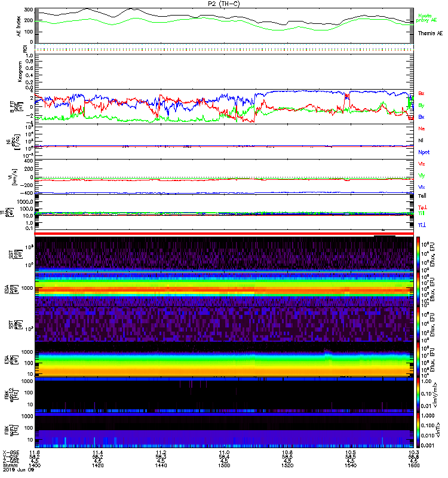Click the 1440 time tick label
Image resolution: width=448 pixels, height=478 pixels.
point(161,465)
